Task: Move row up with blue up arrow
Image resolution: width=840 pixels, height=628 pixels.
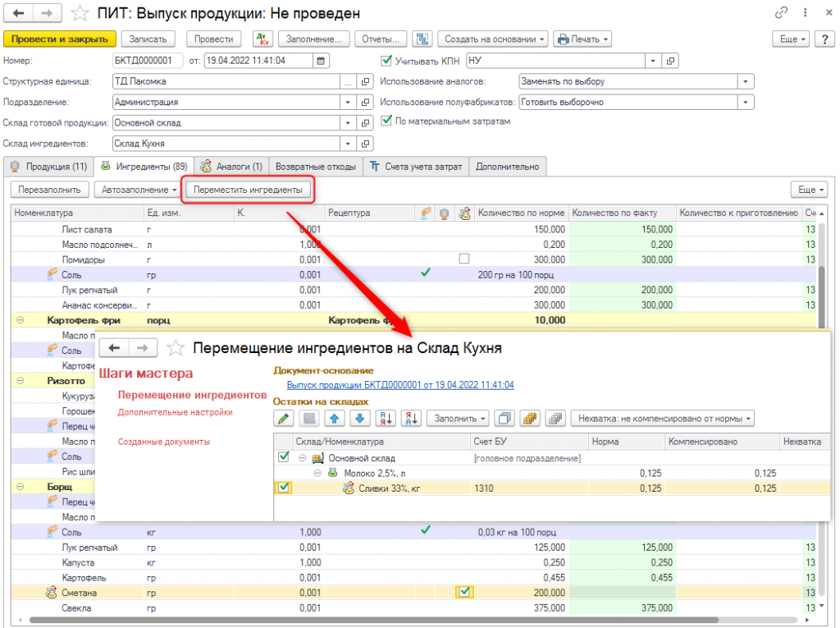Action: pyautogui.click(x=334, y=419)
